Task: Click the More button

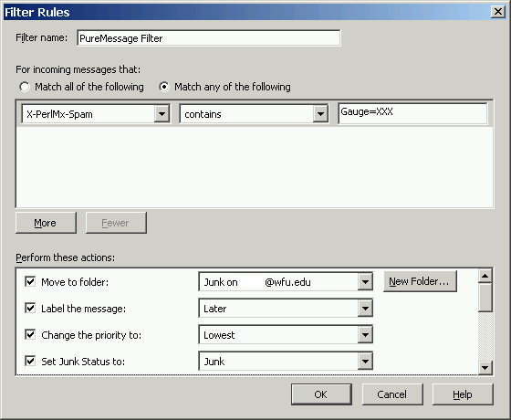Action: (46, 223)
